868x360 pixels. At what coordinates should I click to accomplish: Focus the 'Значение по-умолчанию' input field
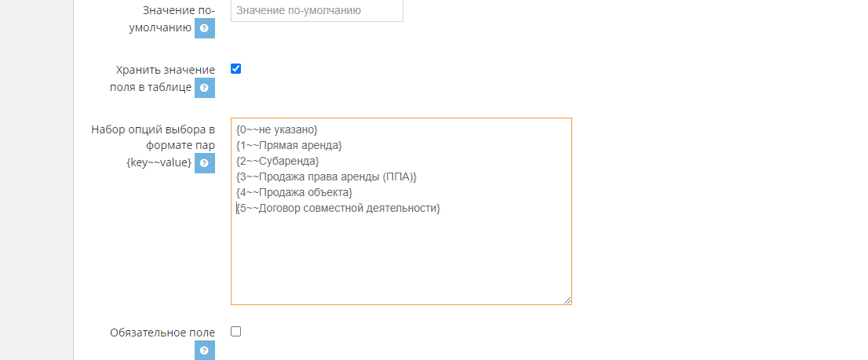click(316, 10)
